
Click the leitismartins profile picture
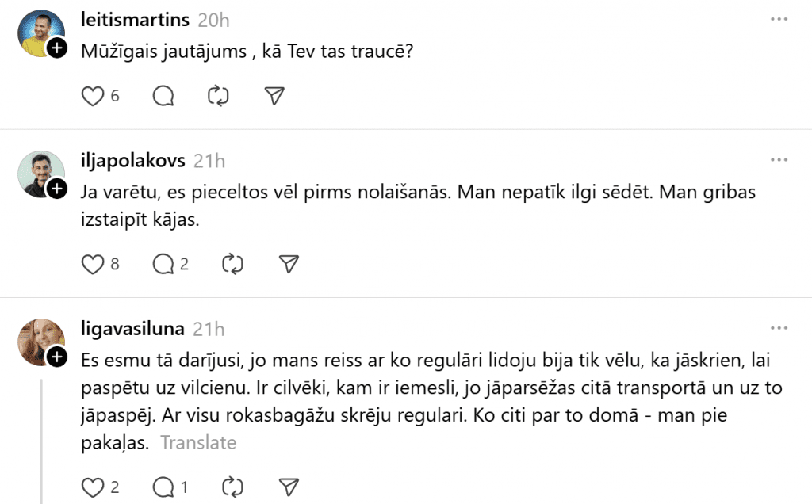[40, 32]
